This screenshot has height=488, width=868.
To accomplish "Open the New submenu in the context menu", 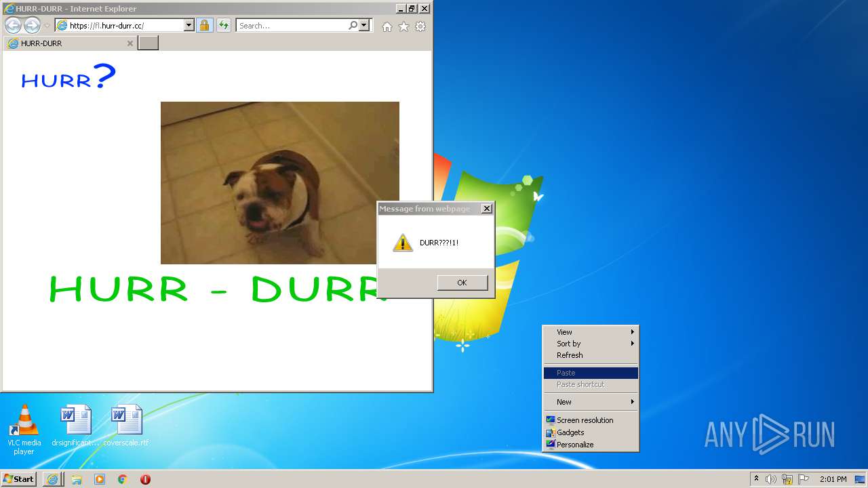I will [591, 402].
